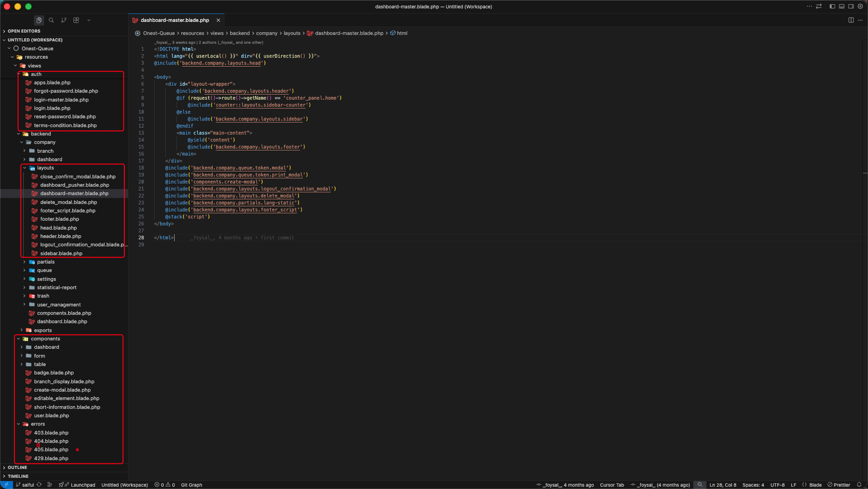The image size is (868, 489).
Task: Open Launchpad from the status bar
Action: click(77, 485)
